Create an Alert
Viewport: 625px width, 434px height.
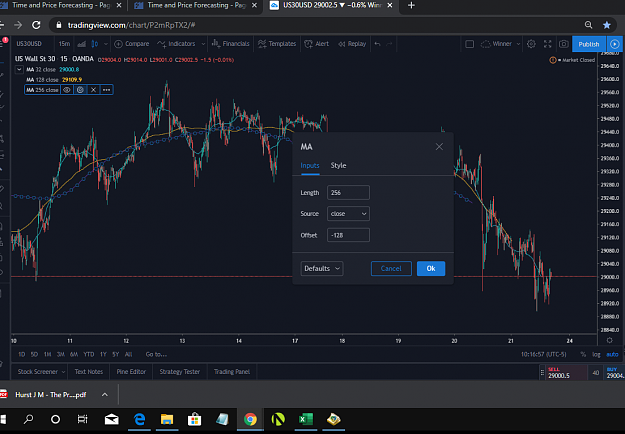[x=316, y=44]
